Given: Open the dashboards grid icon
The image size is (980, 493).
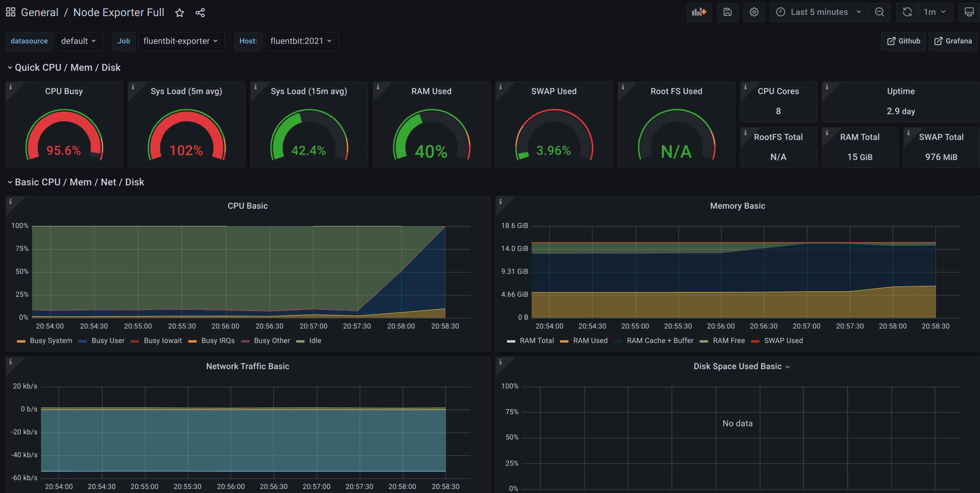Looking at the screenshot, I should point(10,12).
